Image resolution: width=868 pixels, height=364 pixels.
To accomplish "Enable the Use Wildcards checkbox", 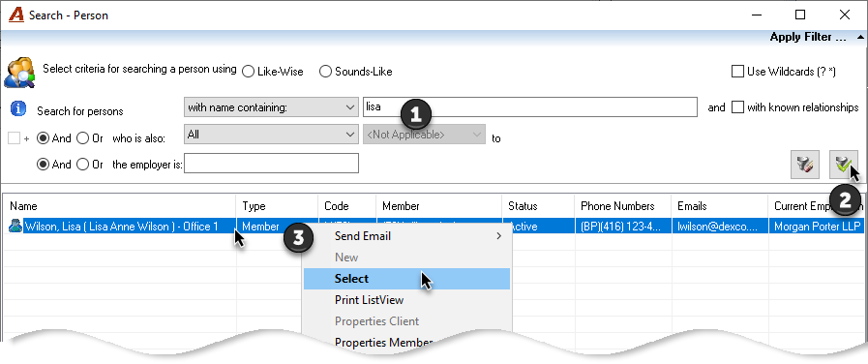I will coord(737,71).
